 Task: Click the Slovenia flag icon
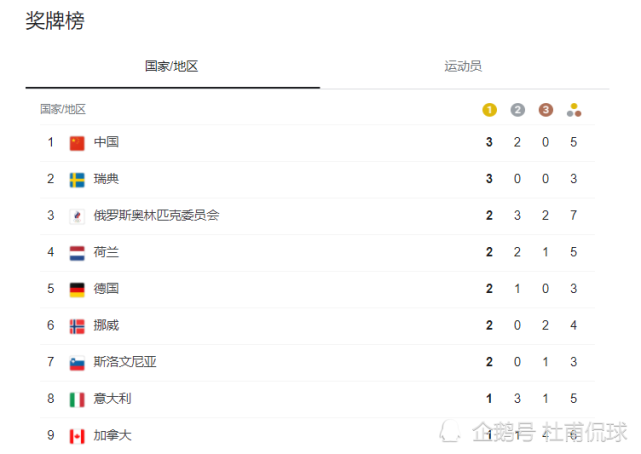coord(77,363)
